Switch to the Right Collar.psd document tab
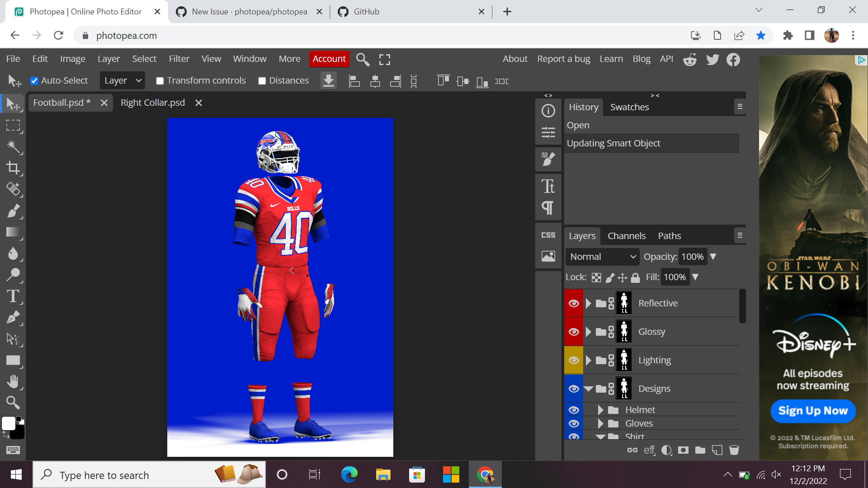 (153, 103)
